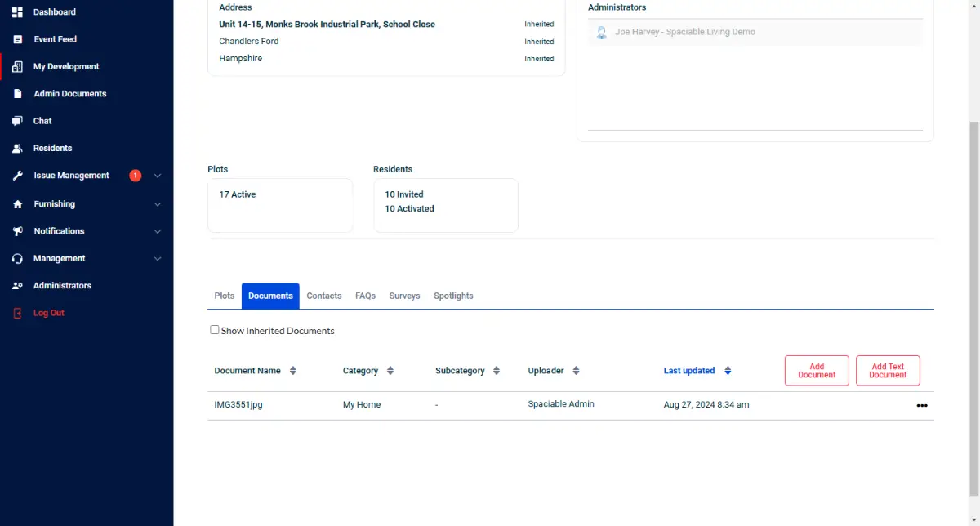Viewport: 980px width, 526px height.
Task: Sort by Last updated column arrows
Action: click(728, 371)
